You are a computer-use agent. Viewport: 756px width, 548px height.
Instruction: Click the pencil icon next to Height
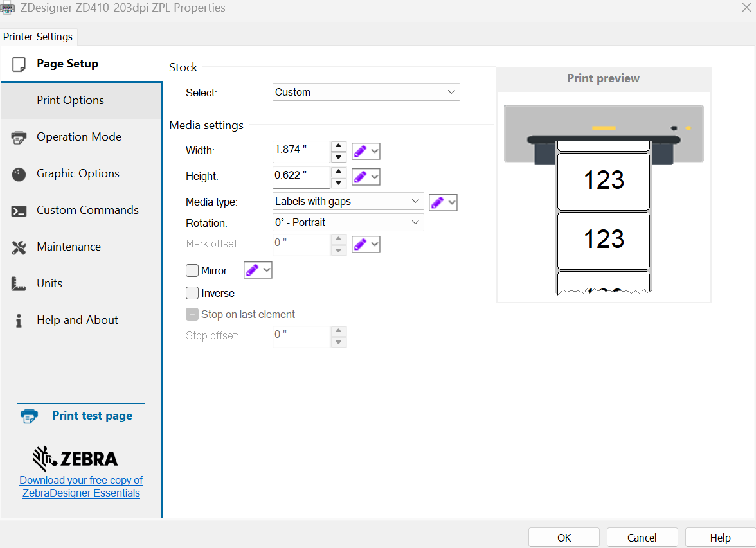point(360,177)
